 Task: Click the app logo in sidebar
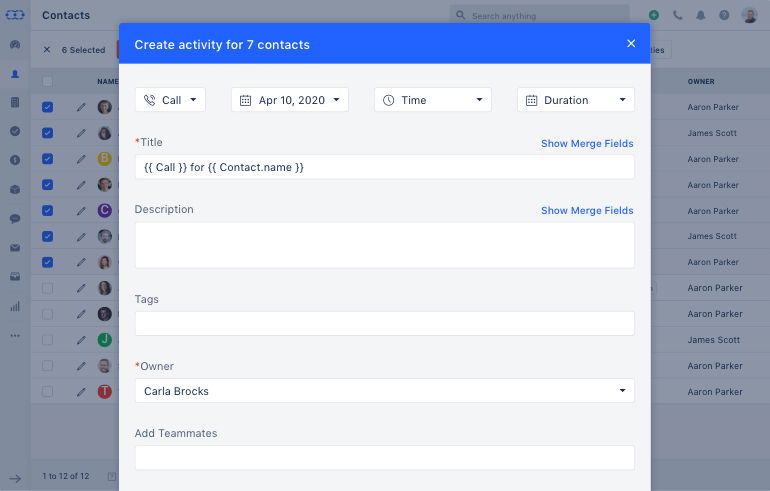point(15,15)
